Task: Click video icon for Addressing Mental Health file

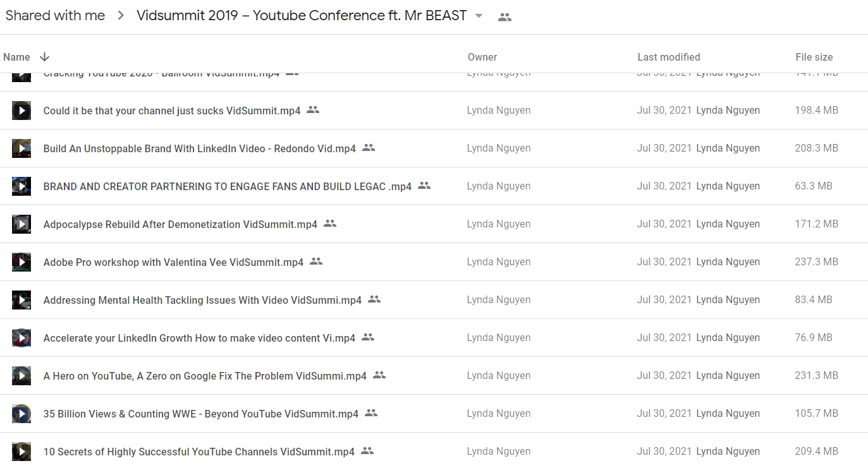Action: 21,300
